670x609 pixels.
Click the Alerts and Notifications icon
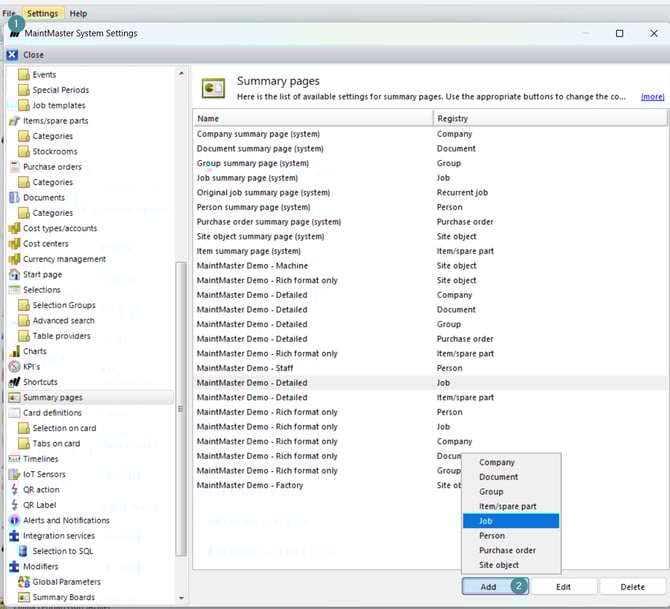click(14, 521)
